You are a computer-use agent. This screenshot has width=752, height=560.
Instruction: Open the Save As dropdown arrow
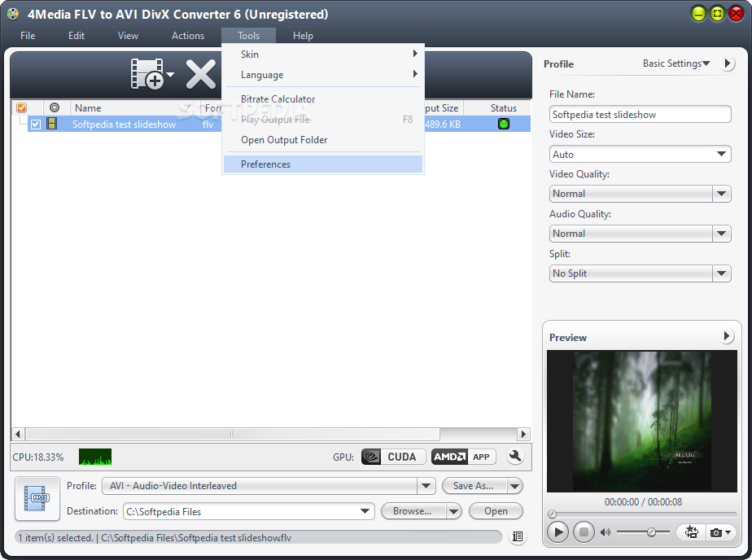coord(514,486)
